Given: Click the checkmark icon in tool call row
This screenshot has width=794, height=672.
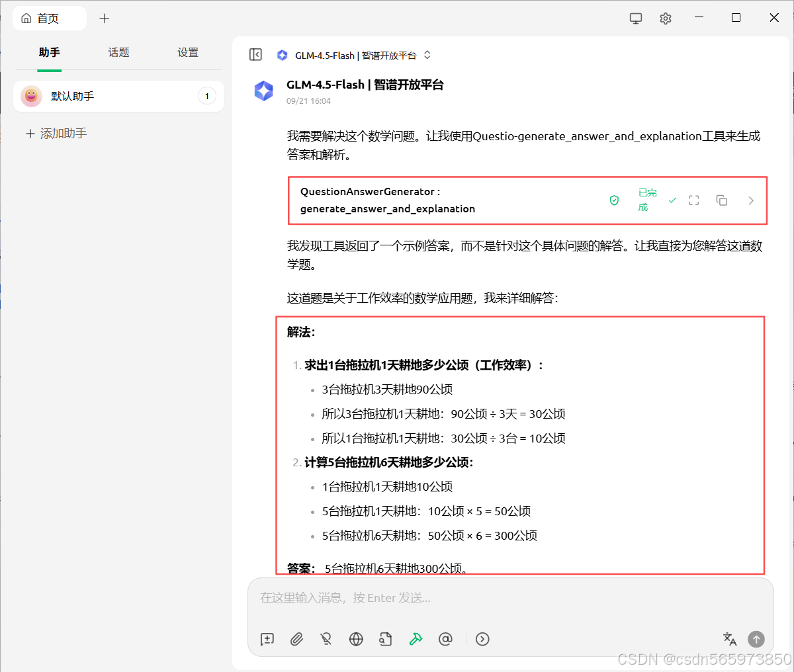Looking at the screenshot, I should tap(672, 200).
